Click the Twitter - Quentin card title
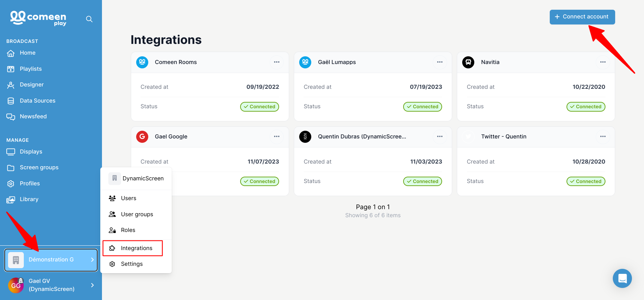Viewport: 644px width, 300px height. (x=504, y=136)
